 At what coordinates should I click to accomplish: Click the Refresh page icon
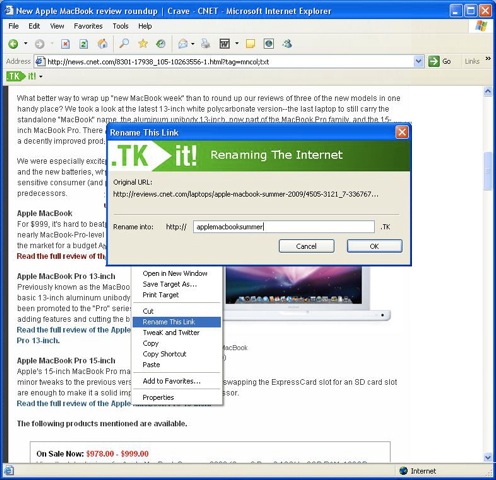point(83,44)
